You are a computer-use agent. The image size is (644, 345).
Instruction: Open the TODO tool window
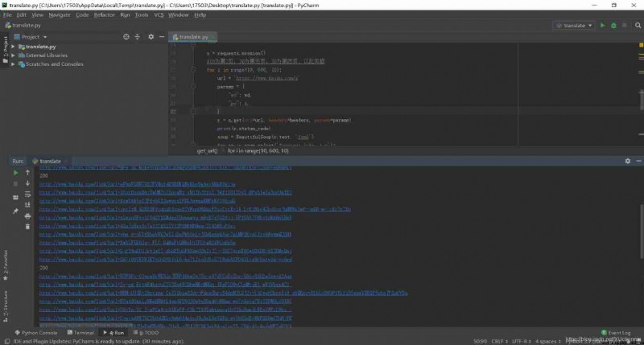click(147, 333)
